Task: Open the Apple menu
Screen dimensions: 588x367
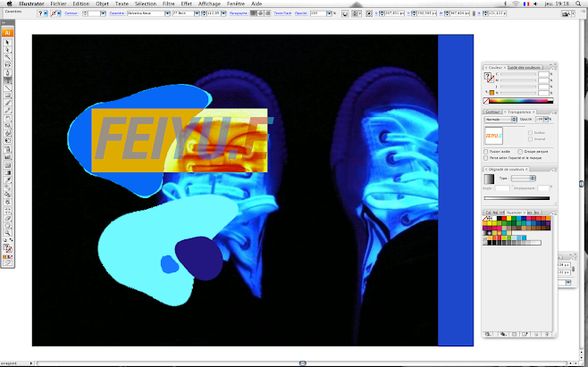Action: pyautogui.click(x=9, y=4)
